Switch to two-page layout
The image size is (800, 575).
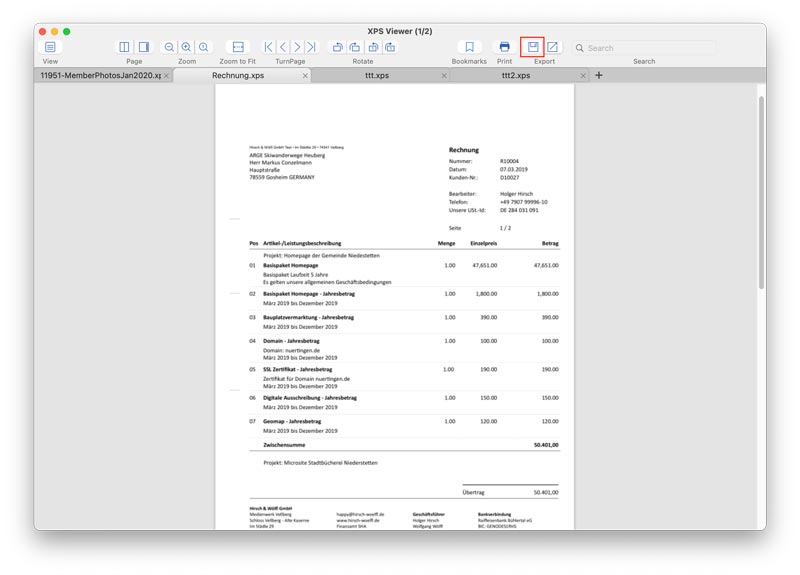[x=144, y=47]
